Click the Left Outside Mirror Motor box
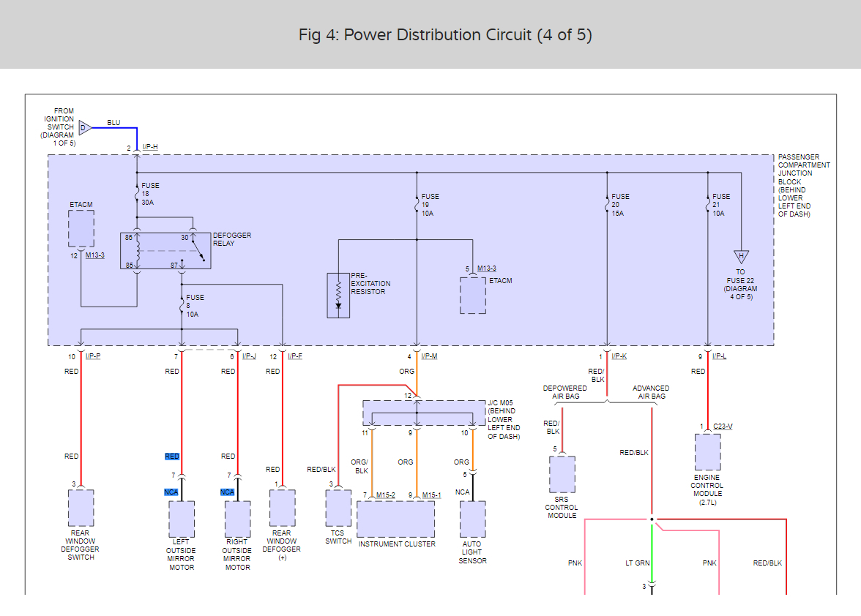The image size is (861, 616). point(182,519)
